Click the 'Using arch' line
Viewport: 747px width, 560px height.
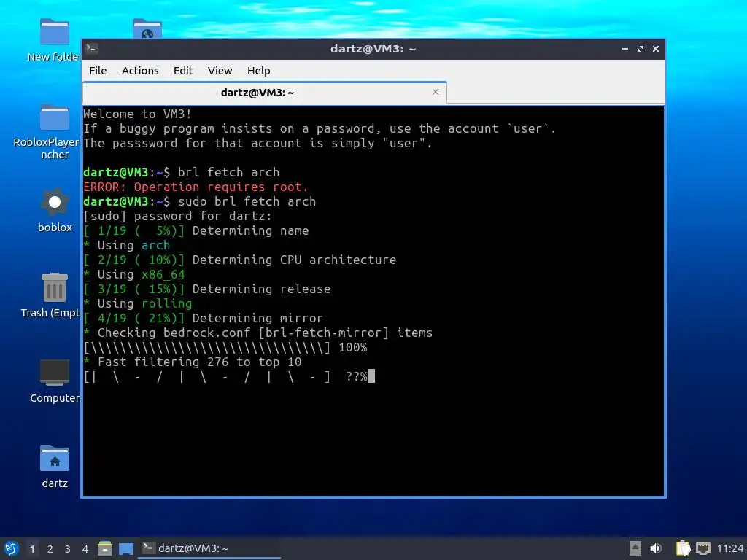[127, 245]
